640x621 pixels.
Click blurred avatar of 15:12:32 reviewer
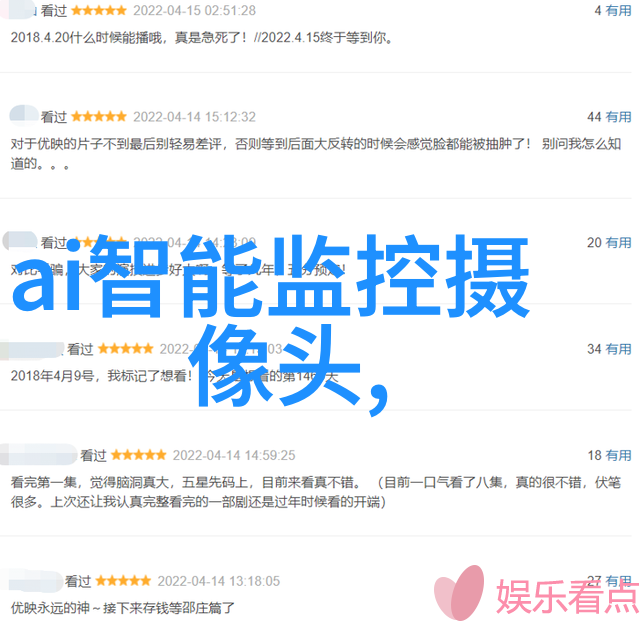point(24,115)
